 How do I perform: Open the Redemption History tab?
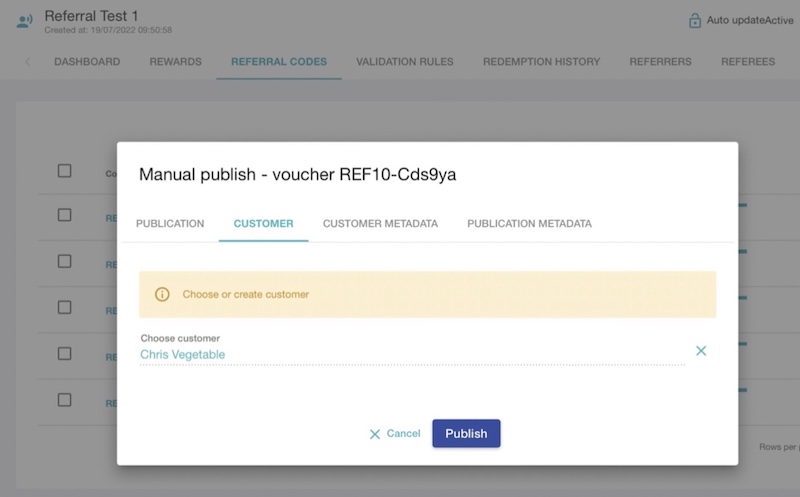click(x=541, y=62)
